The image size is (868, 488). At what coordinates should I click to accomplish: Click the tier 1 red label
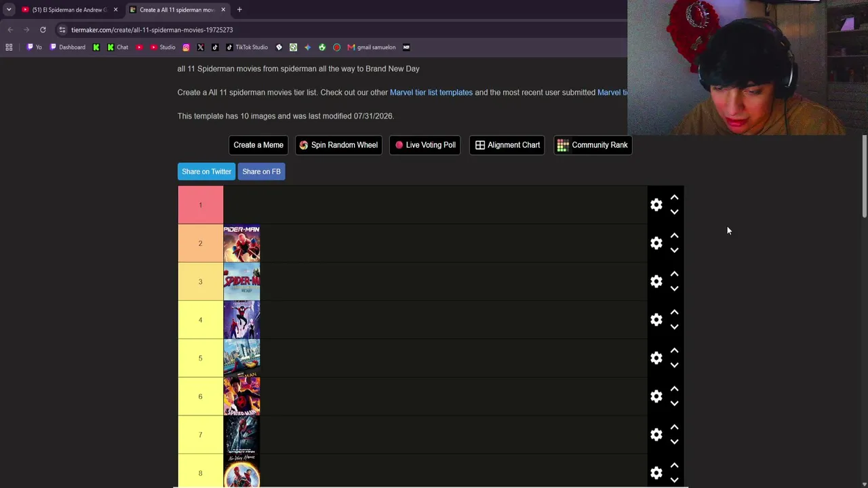(200, 205)
